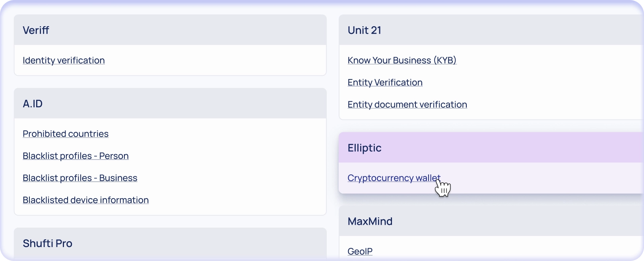Open the GeoIP link under MaxMind
Image resolution: width=644 pixels, height=261 pixels.
(x=359, y=251)
